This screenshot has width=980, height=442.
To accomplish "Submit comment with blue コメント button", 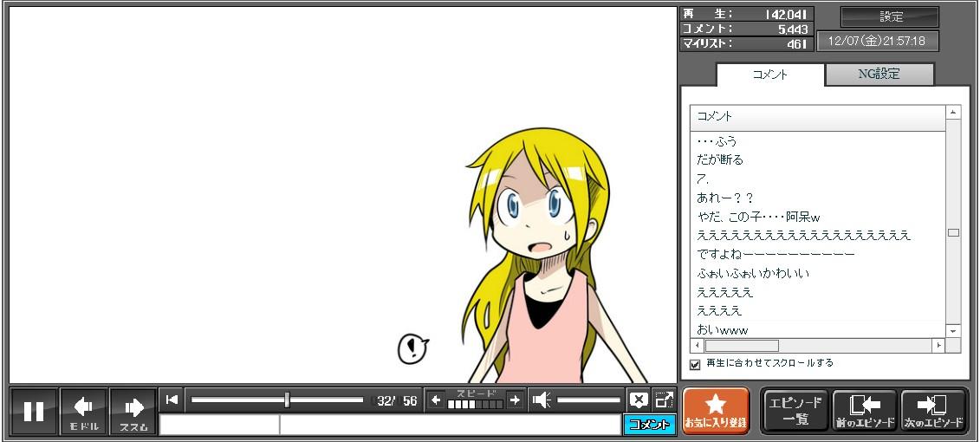I will (649, 425).
